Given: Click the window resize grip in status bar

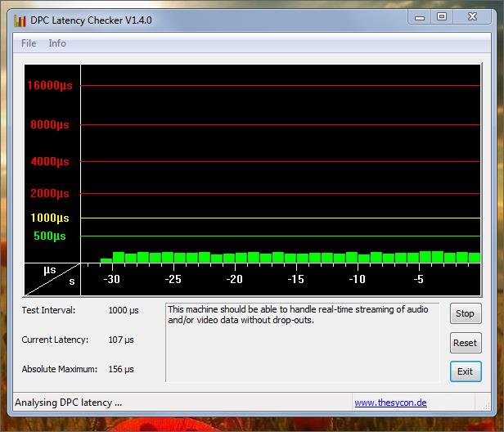Looking at the screenshot, I should tap(487, 407).
